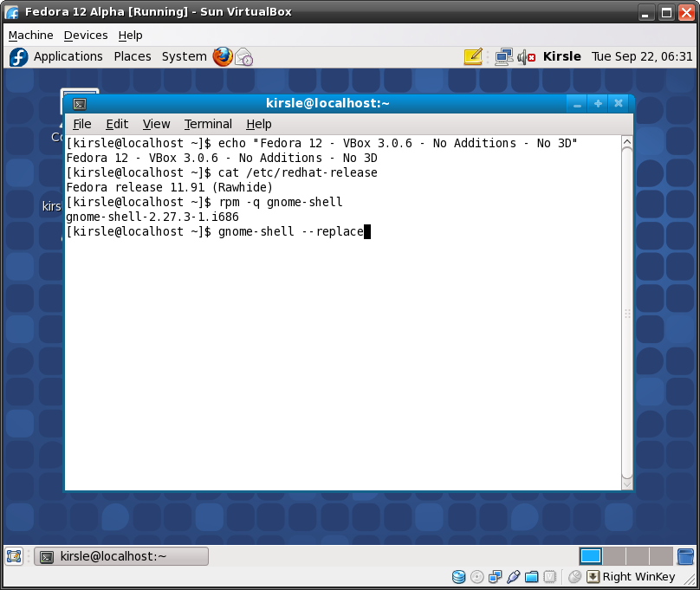
Task: Open the network connection applet icon
Action: click(x=504, y=56)
